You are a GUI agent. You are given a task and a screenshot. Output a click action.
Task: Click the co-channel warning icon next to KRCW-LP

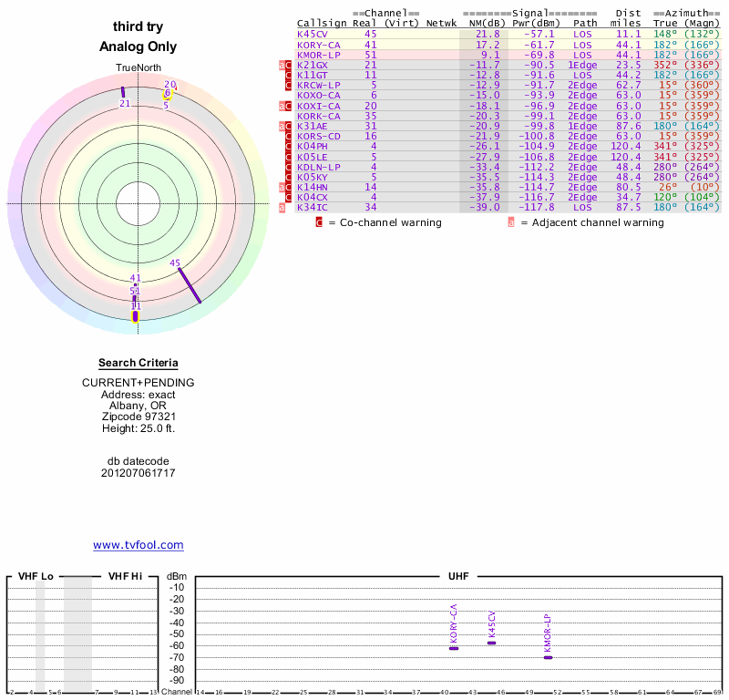[x=289, y=86]
